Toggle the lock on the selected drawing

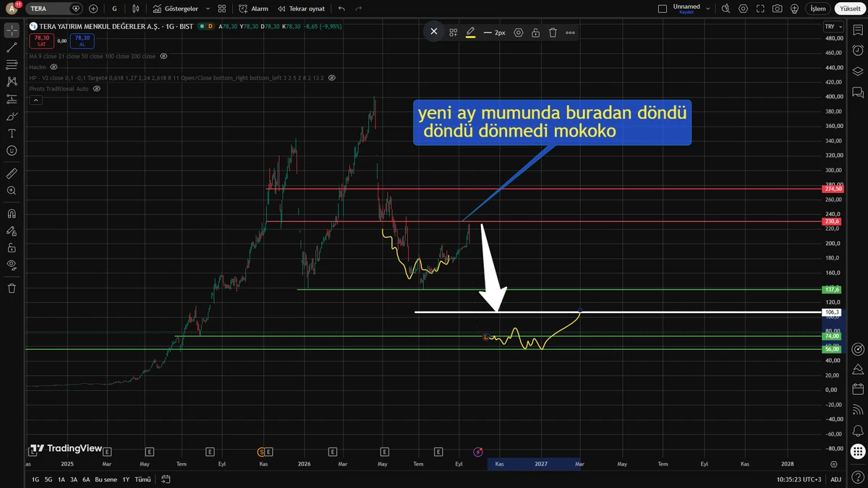(x=535, y=33)
